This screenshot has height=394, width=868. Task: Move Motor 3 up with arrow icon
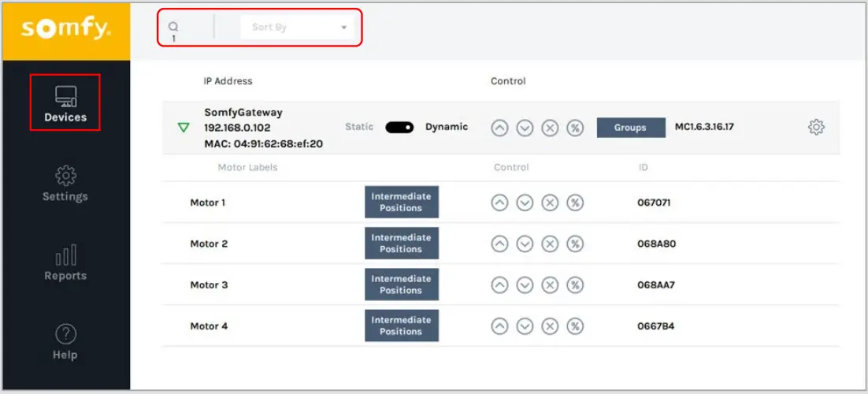point(499,284)
